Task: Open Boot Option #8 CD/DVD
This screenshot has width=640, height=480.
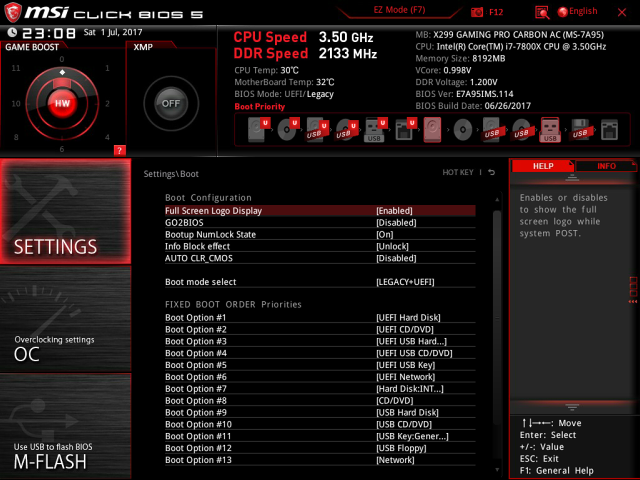Action: coord(320,400)
